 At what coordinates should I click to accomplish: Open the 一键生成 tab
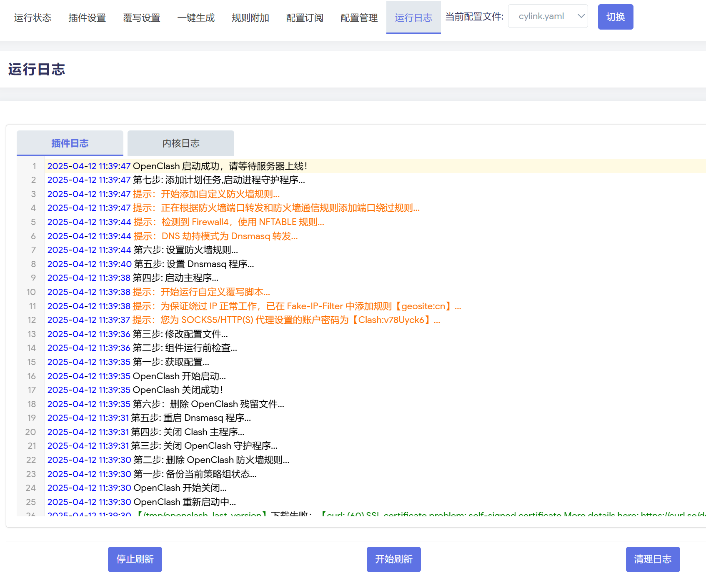196,18
